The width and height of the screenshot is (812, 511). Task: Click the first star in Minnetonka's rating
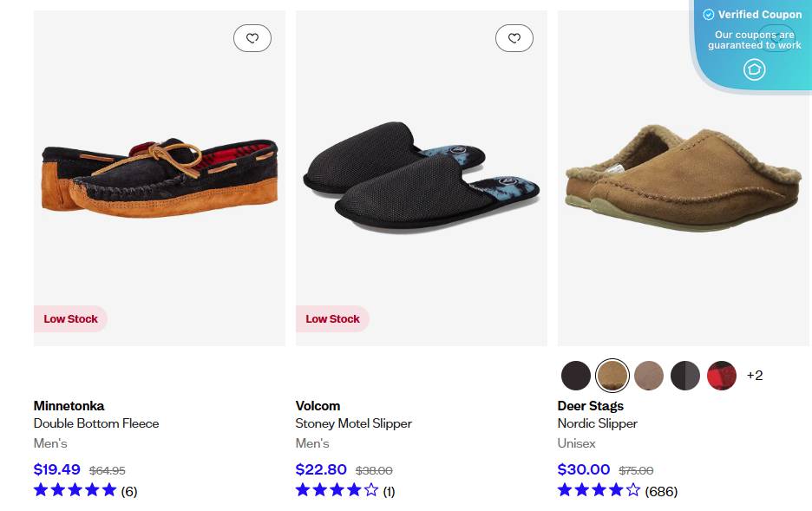click(x=40, y=490)
